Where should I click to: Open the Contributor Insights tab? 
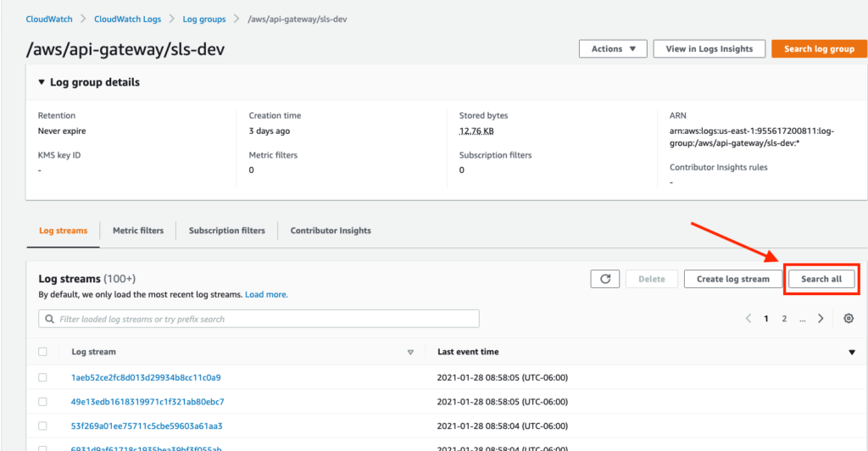pyautogui.click(x=331, y=231)
